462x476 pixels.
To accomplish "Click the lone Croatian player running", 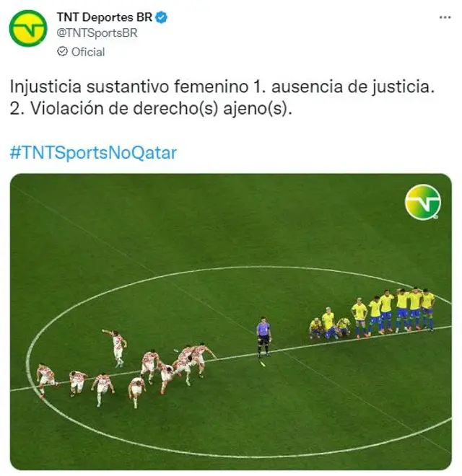I will point(115,348).
